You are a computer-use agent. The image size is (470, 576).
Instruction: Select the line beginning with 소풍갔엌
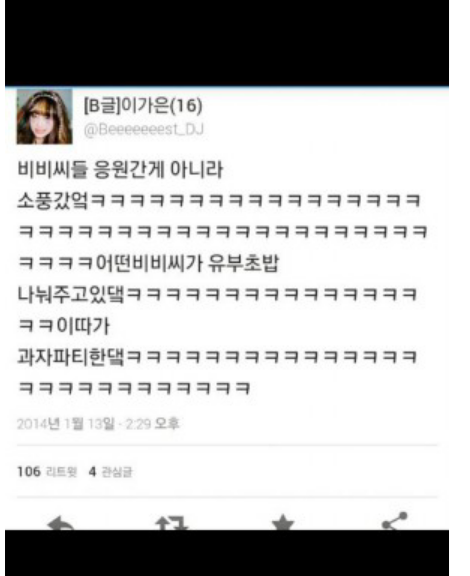(x=219, y=201)
